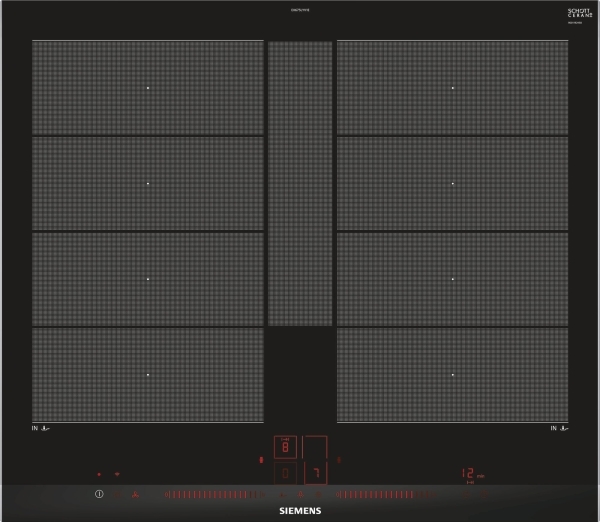Select the lower-left zone display showing 0
Viewport: 600px width, 522px height.
click(286, 473)
